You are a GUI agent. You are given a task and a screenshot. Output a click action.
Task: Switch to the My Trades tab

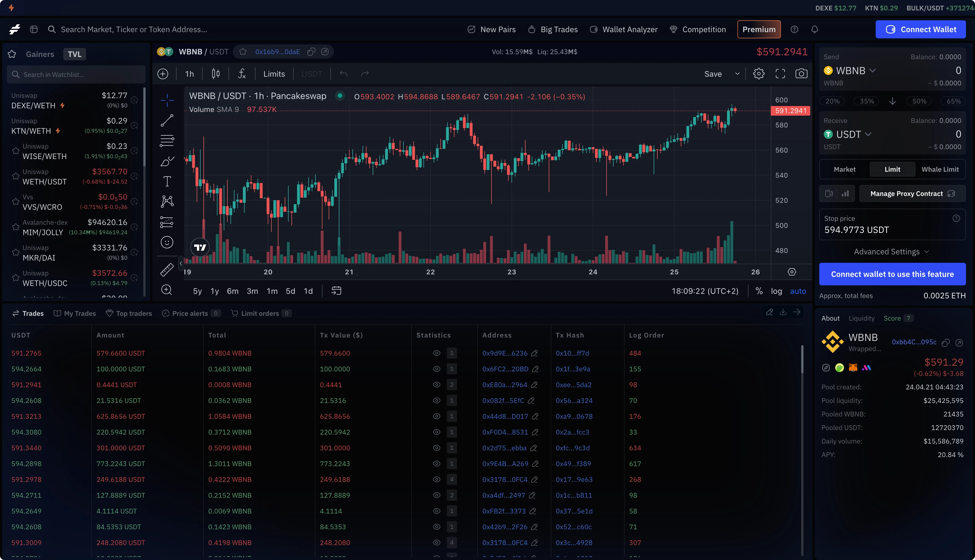(x=75, y=314)
